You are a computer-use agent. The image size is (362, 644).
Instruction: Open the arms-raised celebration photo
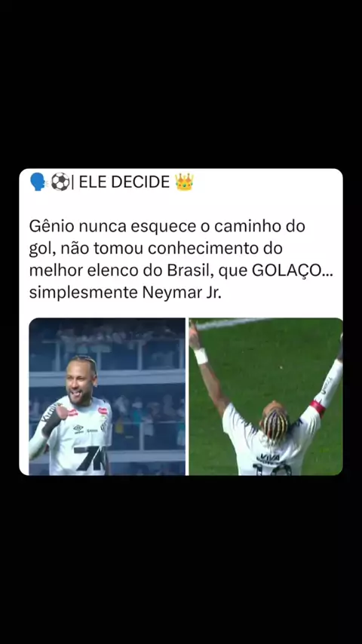(266, 397)
